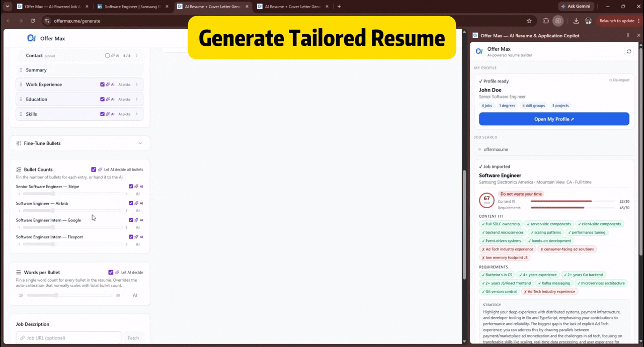644x347 pixels.
Task: Toggle AI checkbox for Software Engineer Intern Google
Action: coord(131,220)
